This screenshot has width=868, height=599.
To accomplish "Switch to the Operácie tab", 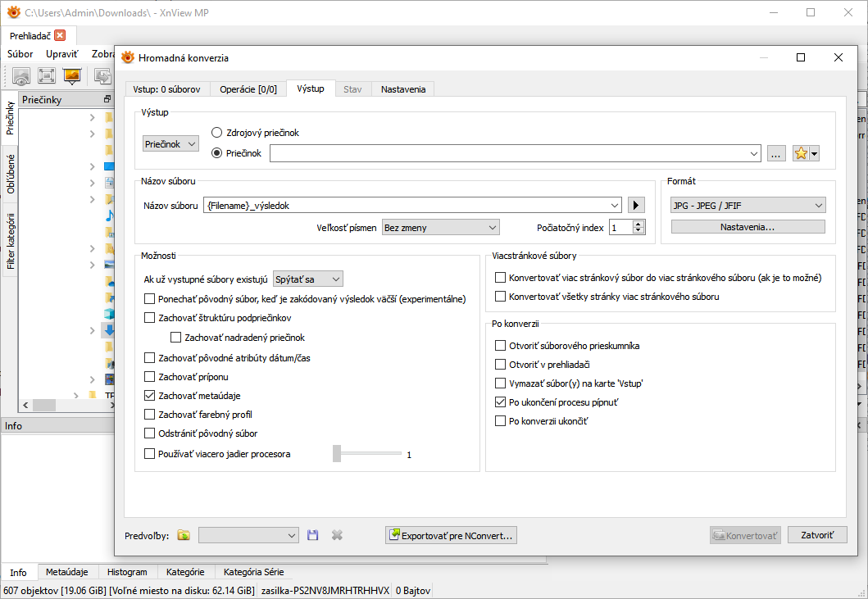I will click(248, 89).
